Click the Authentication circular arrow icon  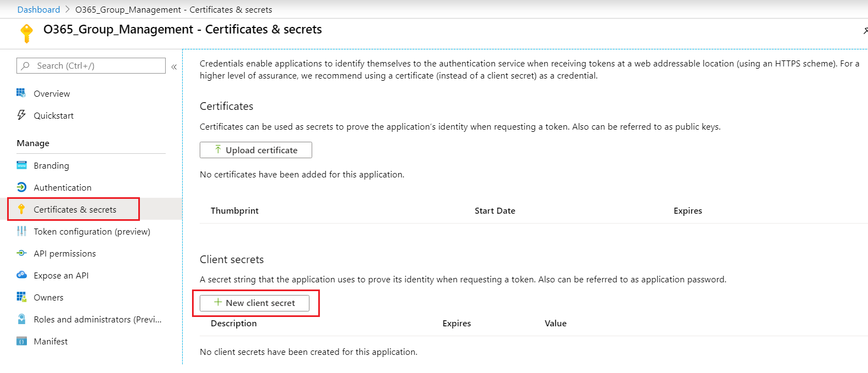click(x=21, y=187)
